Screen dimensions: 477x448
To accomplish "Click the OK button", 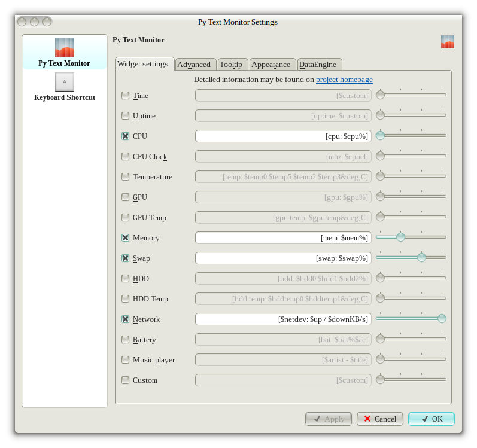I will tap(431, 419).
